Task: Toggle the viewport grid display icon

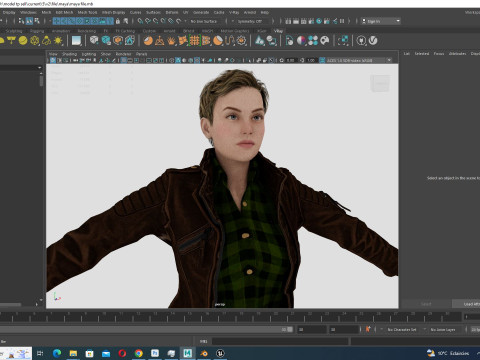Action: click(x=124, y=60)
